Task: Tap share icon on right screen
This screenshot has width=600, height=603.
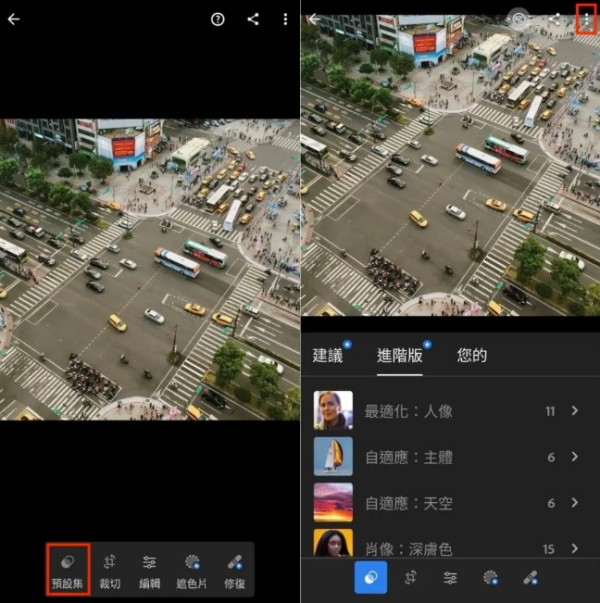Action: click(554, 19)
